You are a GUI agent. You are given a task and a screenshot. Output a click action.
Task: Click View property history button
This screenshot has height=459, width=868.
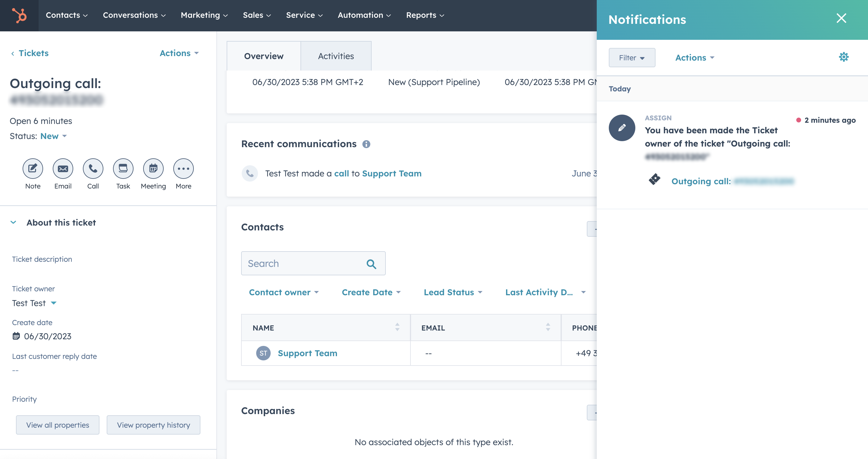153,425
